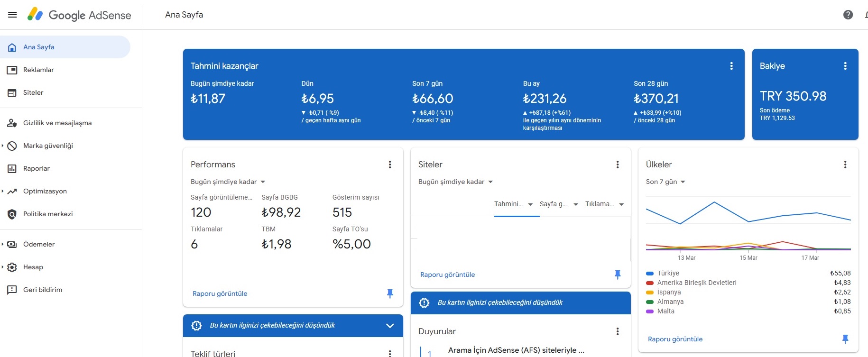Click the Türkiye blue legend swatch

point(650,274)
